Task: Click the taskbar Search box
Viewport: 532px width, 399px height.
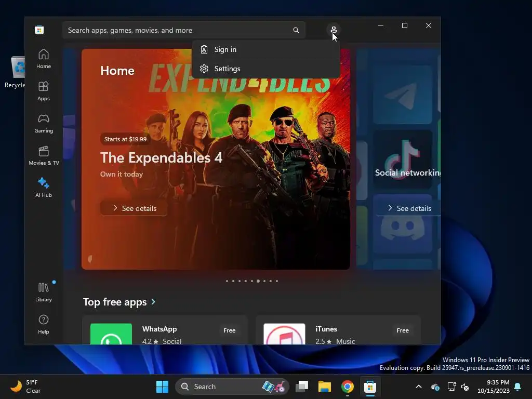Action: (x=232, y=387)
